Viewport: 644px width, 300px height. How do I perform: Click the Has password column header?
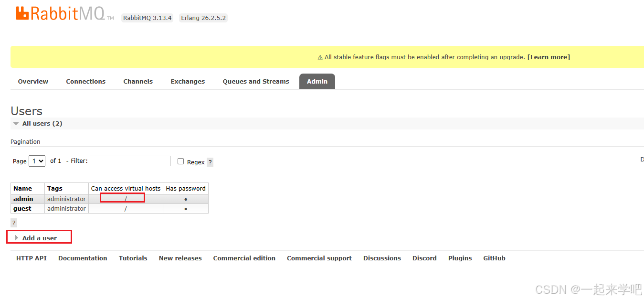pyautogui.click(x=186, y=189)
